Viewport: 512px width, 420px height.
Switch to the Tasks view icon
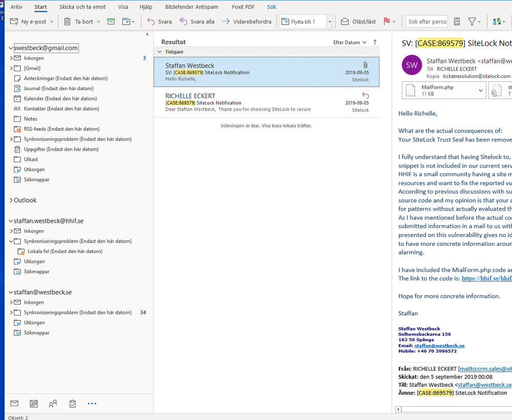72,404
